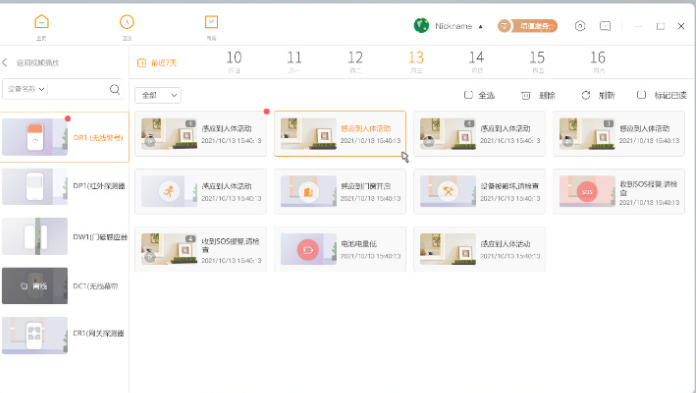
Task: Open the home tab with house icon
Action: pyautogui.click(x=41, y=27)
